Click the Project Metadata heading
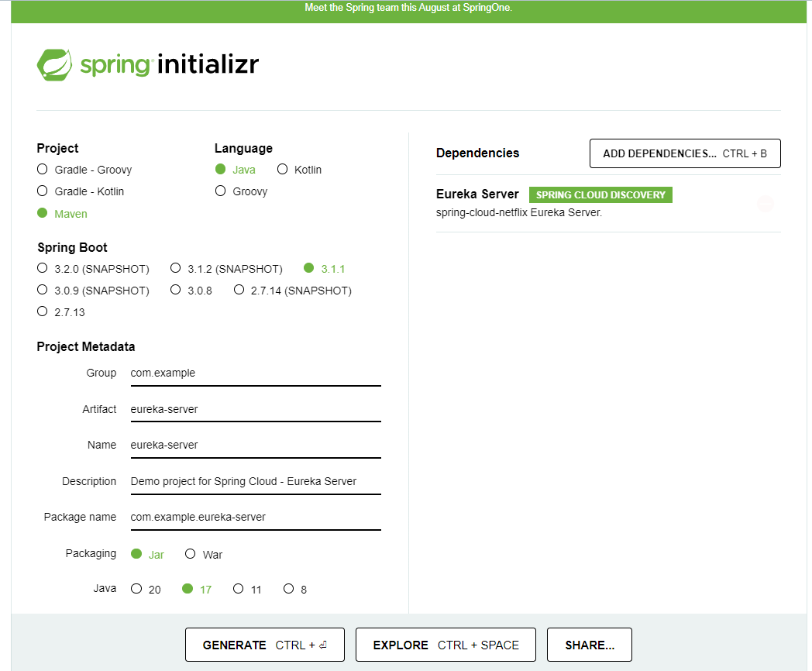Image resolution: width=812 pixels, height=671 pixels. click(86, 346)
